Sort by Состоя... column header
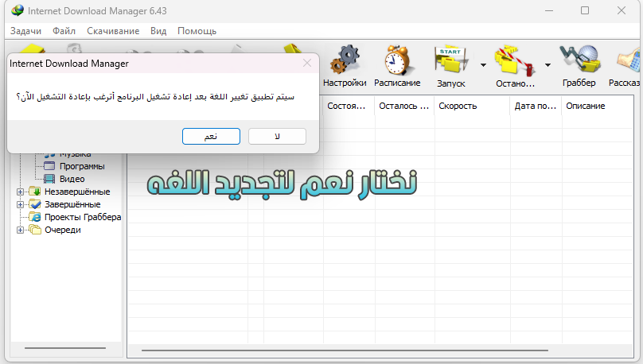Image resolution: width=643 pixels, height=364 pixels. coord(349,106)
